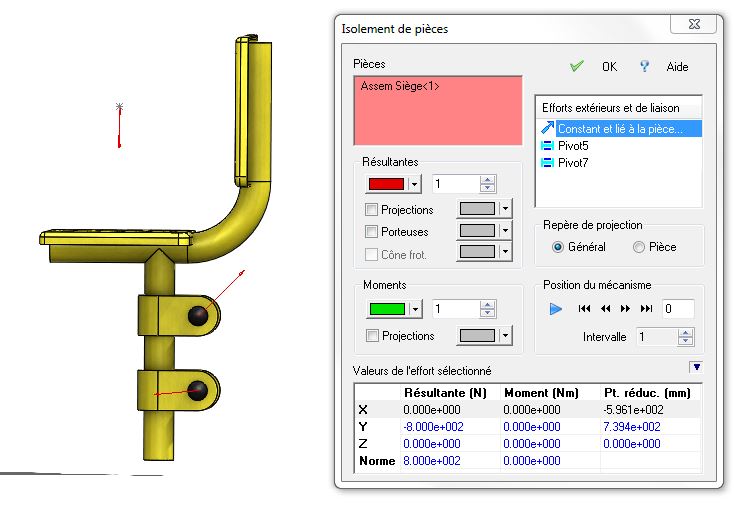Enable Projections checkbox under Résultantes
Screen dimensions: 734x505
[x=372, y=210]
